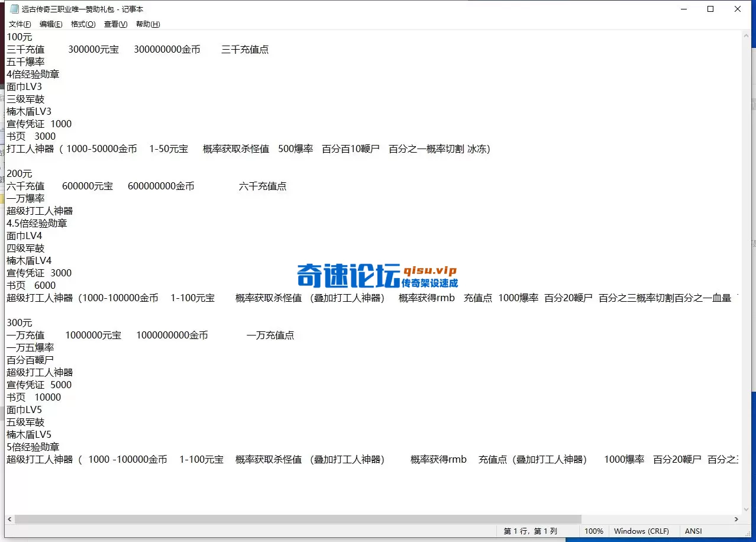Click the Windows (CRLF) line-ending indicator
This screenshot has width=756, height=542.
tap(643, 531)
